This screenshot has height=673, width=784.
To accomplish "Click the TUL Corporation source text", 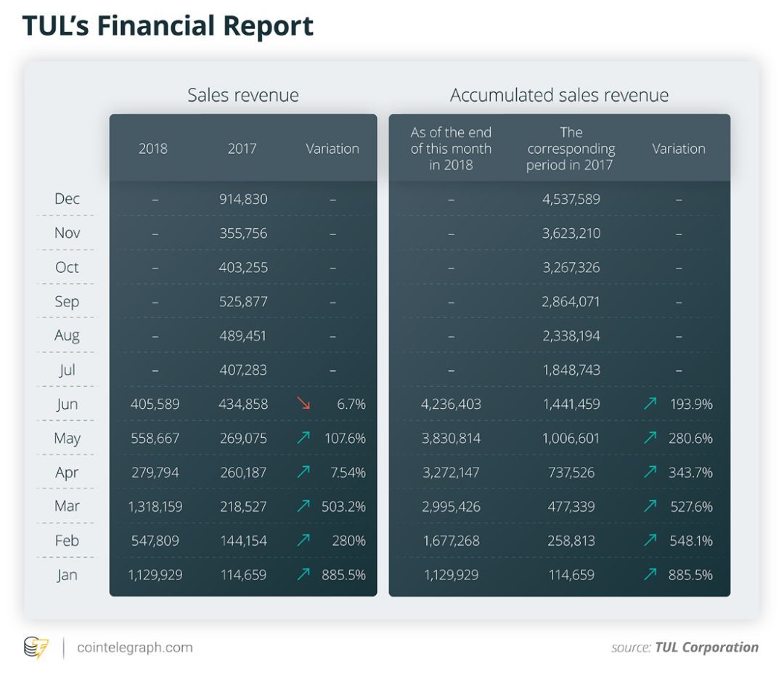I will click(x=706, y=648).
